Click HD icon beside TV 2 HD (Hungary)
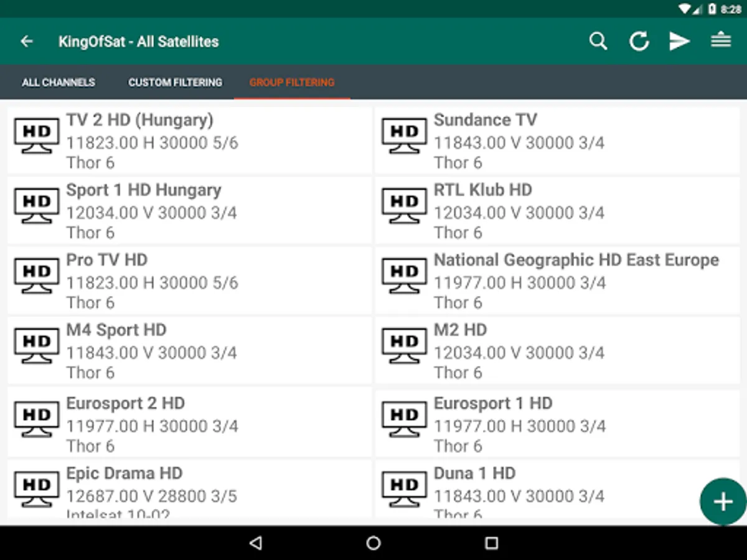747x560 pixels. [x=37, y=136]
